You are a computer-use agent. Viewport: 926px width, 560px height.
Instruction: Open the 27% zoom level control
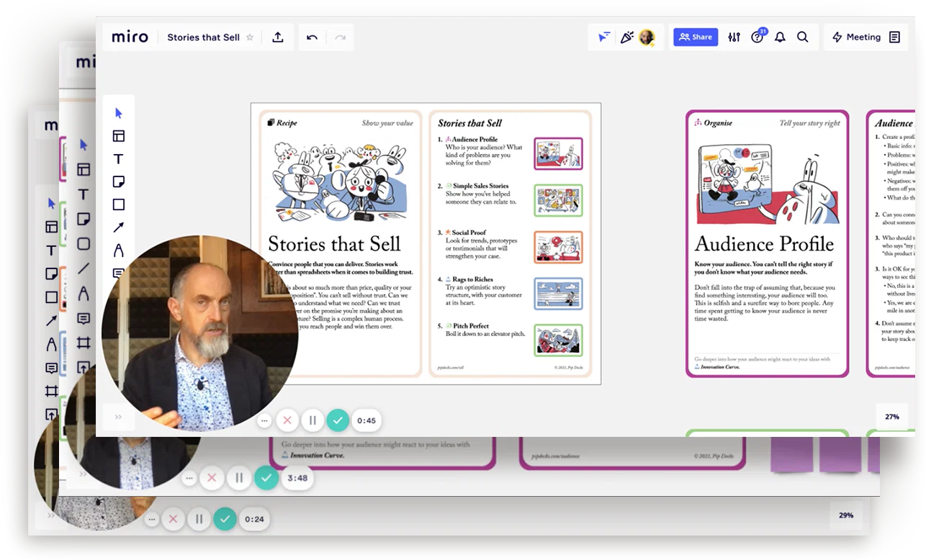[892, 417]
